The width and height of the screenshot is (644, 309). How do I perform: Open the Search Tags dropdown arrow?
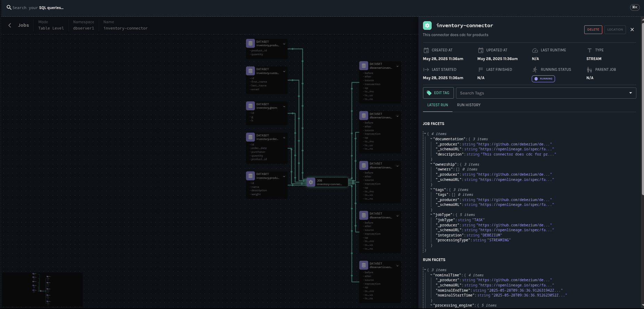tap(630, 93)
